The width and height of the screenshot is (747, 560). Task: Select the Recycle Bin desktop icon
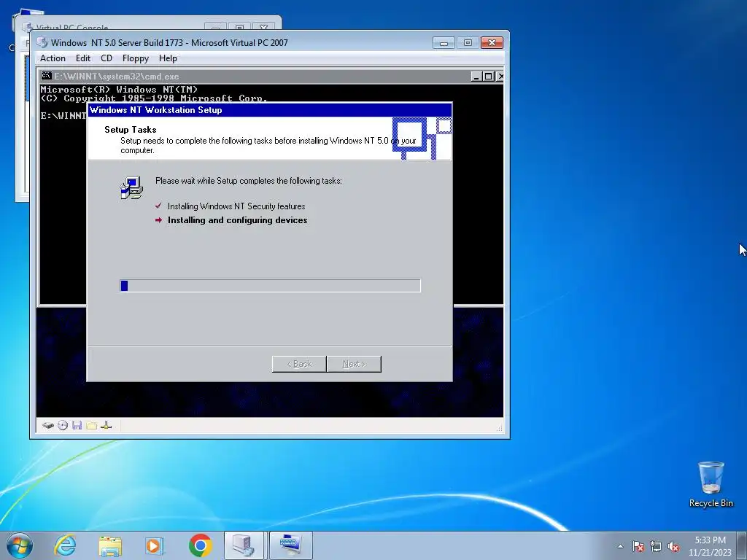coord(711,484)
